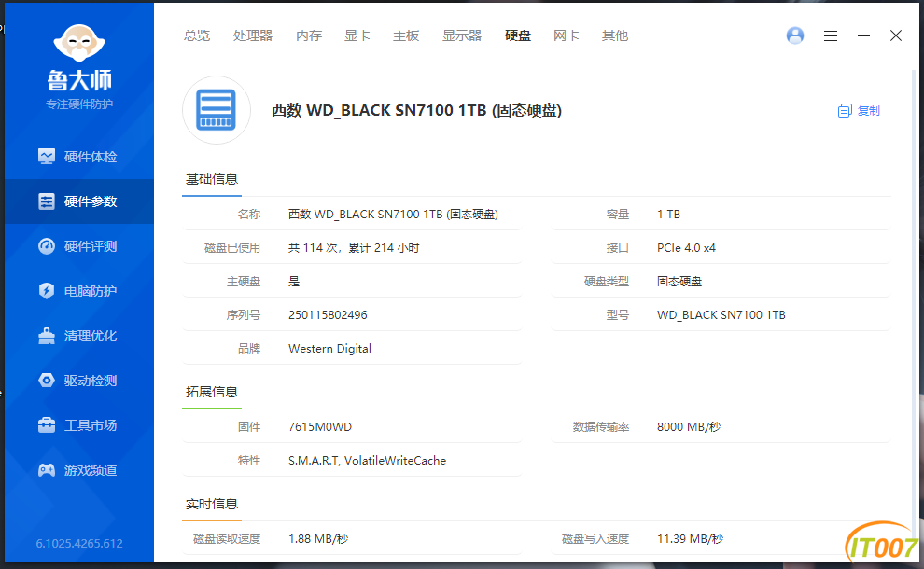Click the 清理优化 broom icon

click(47, 336)
